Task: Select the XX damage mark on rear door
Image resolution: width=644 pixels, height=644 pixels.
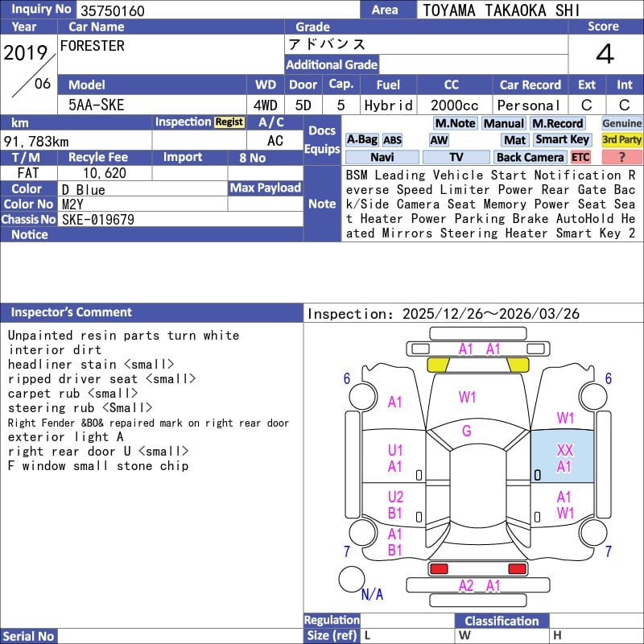Action: coord(565,451)
